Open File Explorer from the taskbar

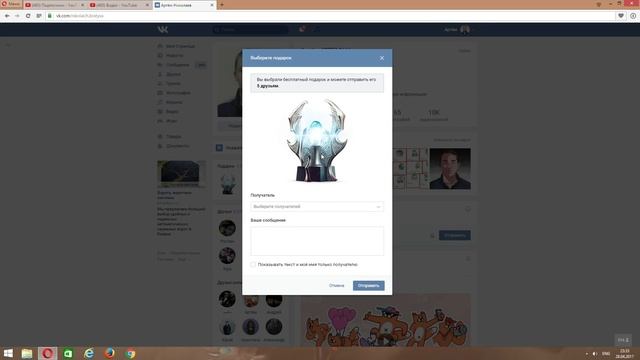[x=27, y=353]
